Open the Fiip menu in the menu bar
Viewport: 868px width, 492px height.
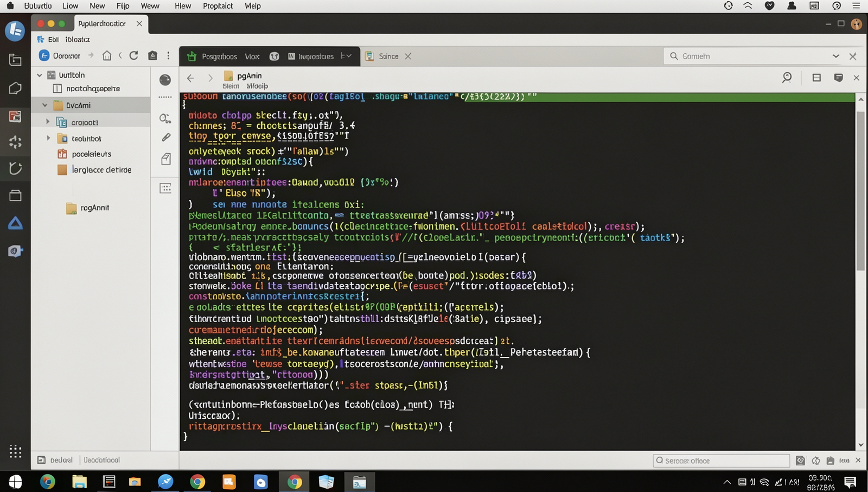[x=123, y=6]
